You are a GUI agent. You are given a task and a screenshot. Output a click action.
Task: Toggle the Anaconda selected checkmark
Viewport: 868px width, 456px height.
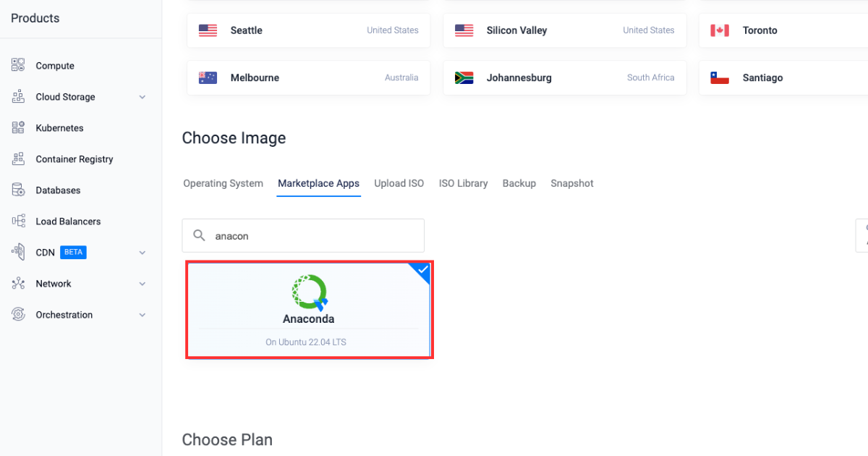coord(422,271)
